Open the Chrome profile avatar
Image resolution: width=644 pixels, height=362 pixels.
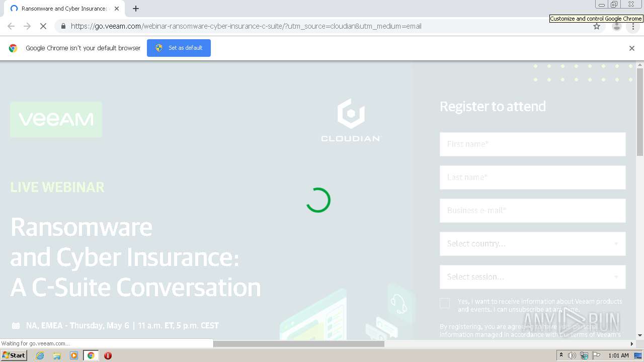click(616, 26)
